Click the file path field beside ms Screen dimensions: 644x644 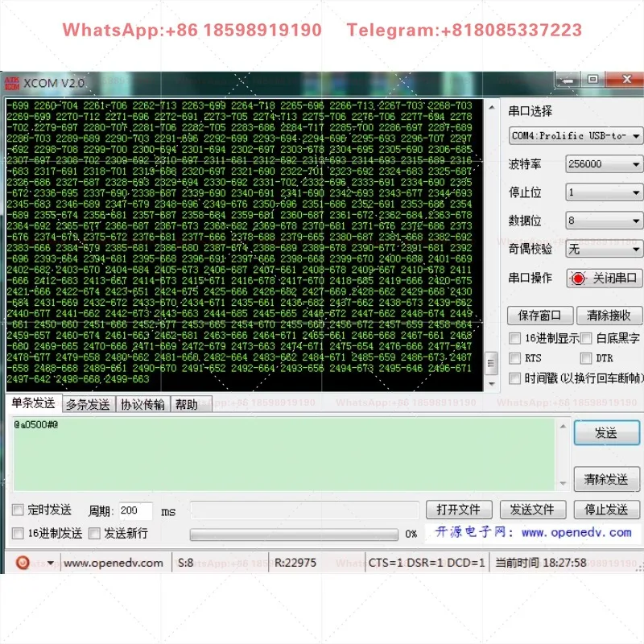[x=304, y=510]
